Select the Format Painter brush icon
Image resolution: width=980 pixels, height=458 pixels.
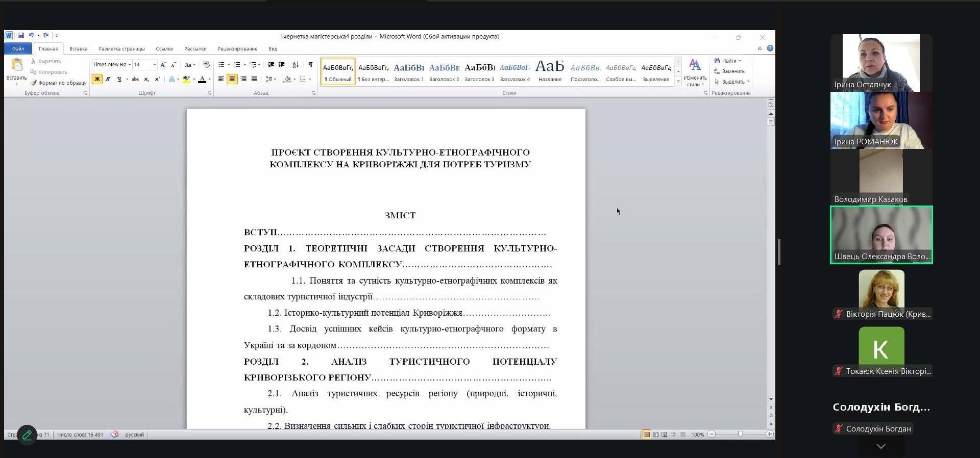[34, 83]
